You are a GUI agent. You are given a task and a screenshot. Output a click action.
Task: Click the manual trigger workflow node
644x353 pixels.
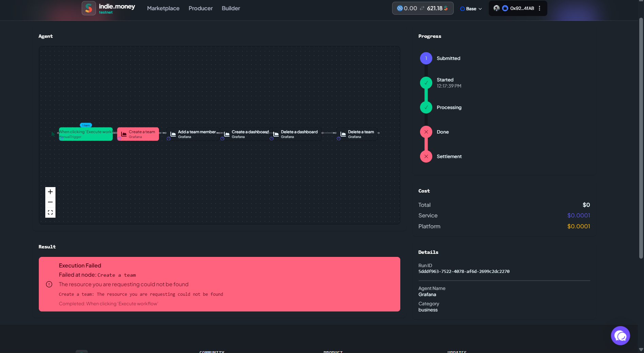click(86, 134)
